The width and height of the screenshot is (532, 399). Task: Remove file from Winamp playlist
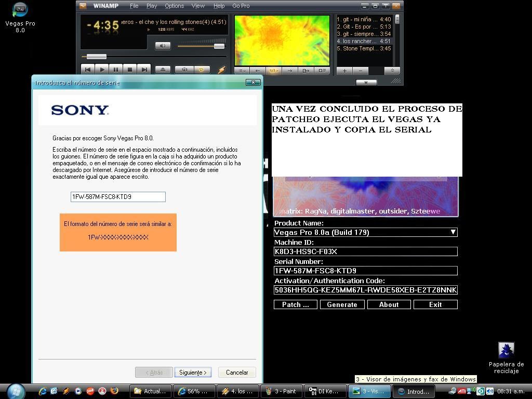tap(361, 71)
